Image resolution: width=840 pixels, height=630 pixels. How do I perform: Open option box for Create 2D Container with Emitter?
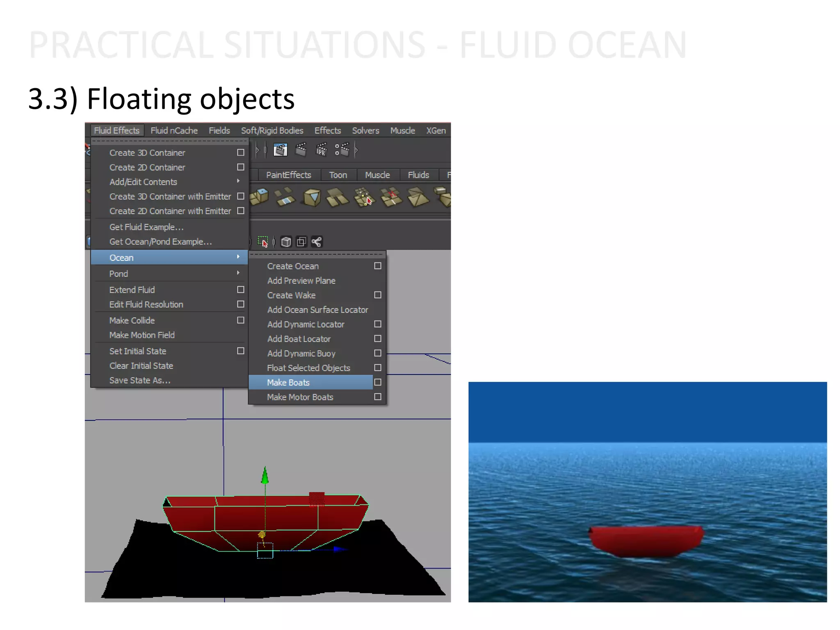point(241,211)
